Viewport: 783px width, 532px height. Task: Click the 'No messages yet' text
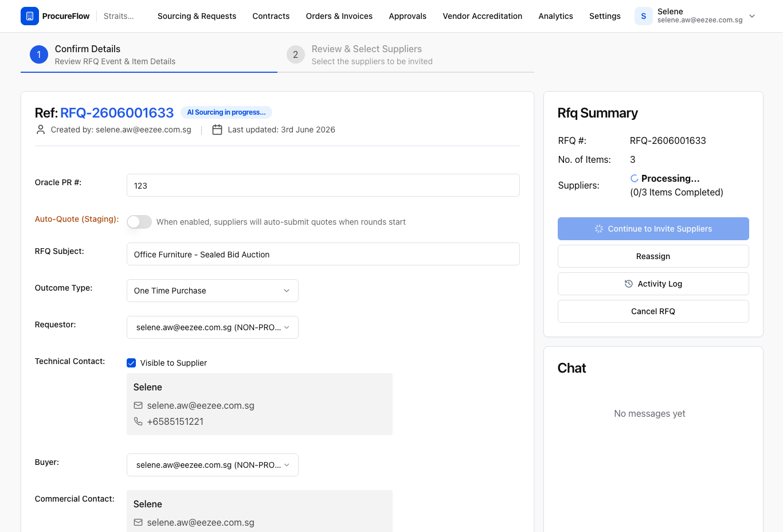point(649,413)
